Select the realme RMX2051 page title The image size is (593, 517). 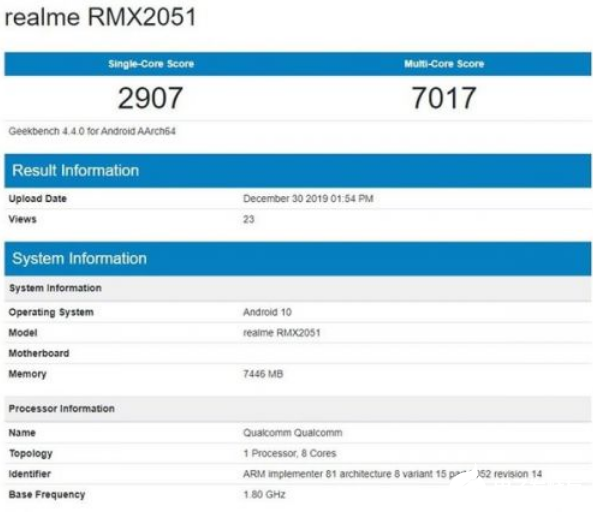click(x=101, y=17)
